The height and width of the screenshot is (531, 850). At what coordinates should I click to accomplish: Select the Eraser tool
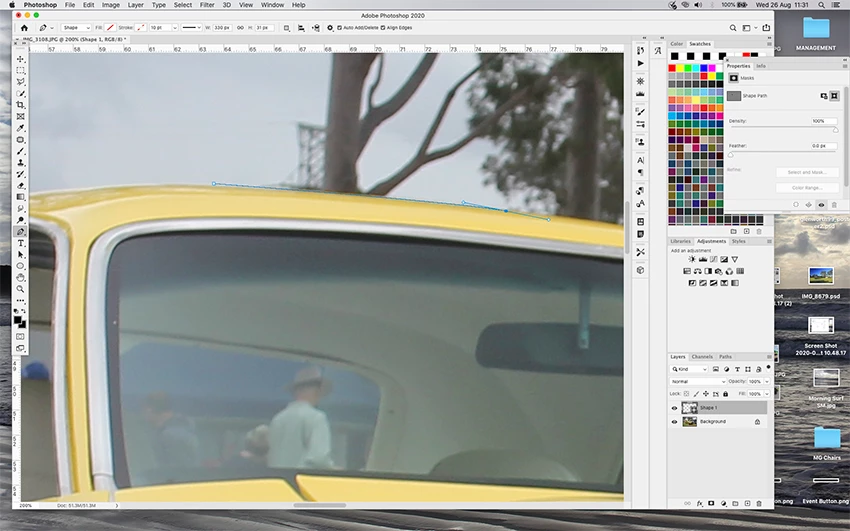21,186
